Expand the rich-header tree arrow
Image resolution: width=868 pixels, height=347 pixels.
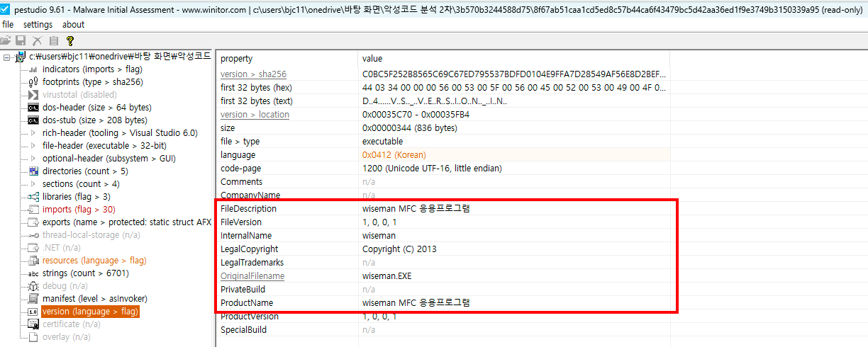33,133
